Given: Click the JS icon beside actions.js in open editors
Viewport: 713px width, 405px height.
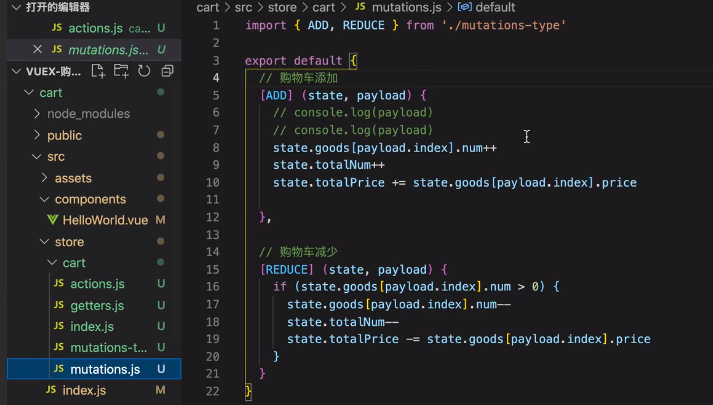Looking at the screenshot, I should pyautogui.click(x=57, y=28).
